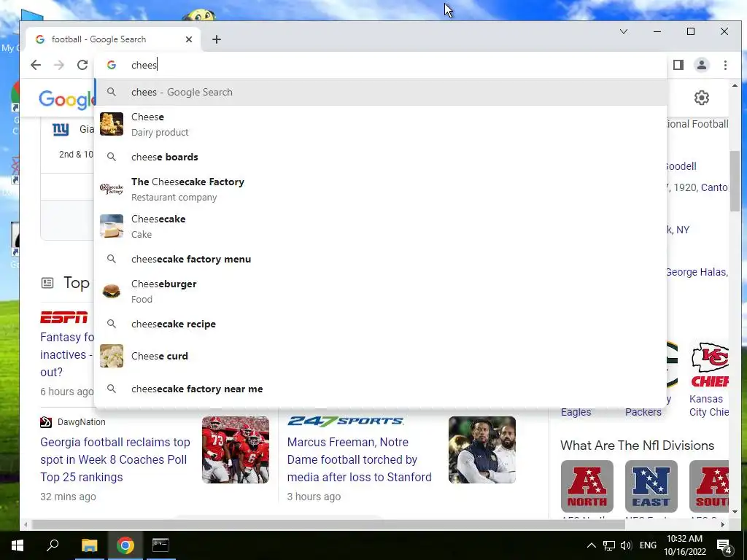747x560 pixels.
Task: Close the football - Google Search tab
Action: click(x=189, y=39)
